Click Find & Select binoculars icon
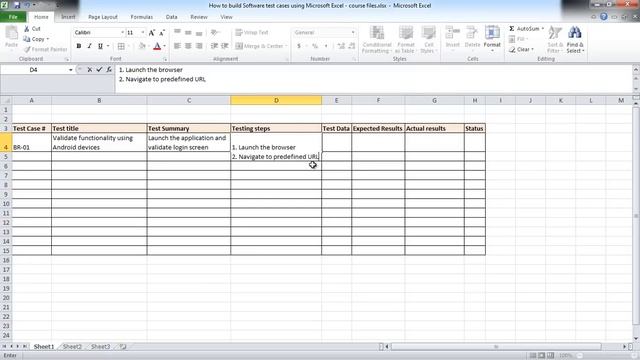This screenshot has height=360, width=640. point(575,33)
